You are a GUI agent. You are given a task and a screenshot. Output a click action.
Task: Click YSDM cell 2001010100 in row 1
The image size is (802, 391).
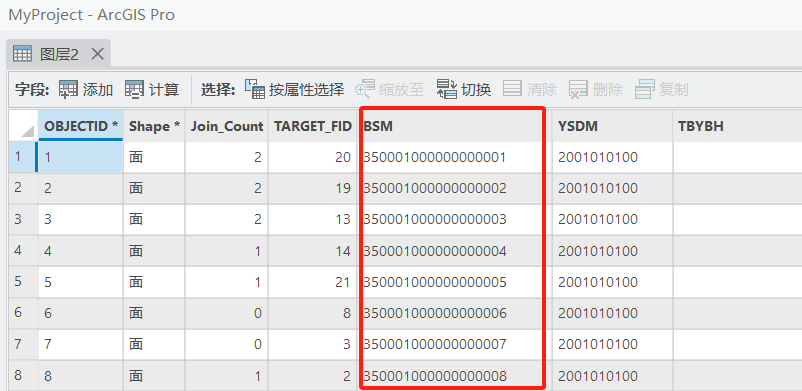pos(612,157)
